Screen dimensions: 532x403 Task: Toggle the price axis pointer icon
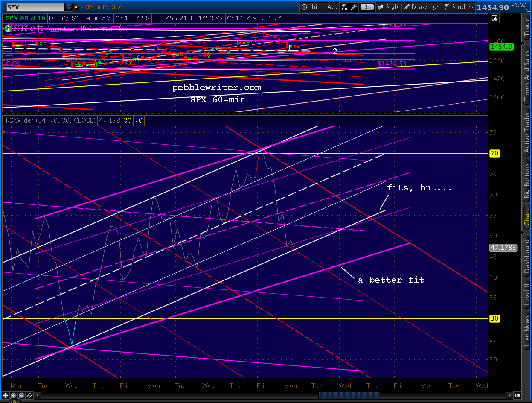[x=494, y=18]
